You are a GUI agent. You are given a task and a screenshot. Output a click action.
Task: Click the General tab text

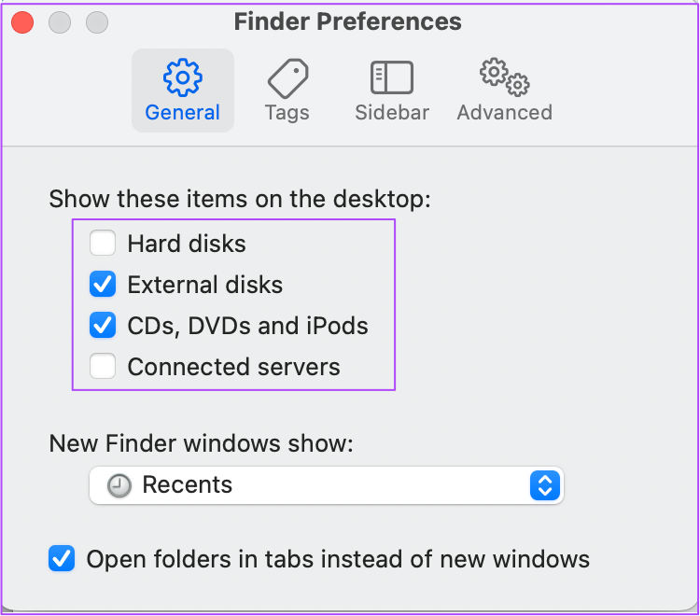pos(183,113)
